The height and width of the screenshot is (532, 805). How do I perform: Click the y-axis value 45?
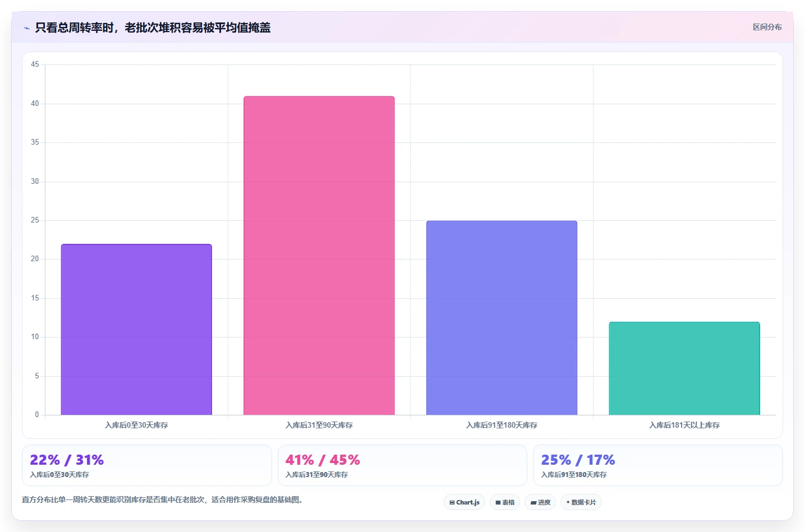click(x=35, y=64)
